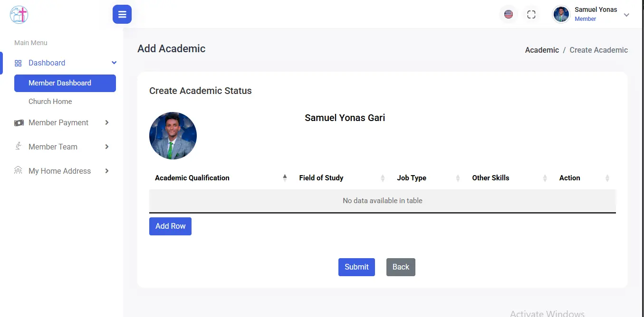Click the church logo icon
Image resolution: width=644 pixels, height=317 pixels.
point(19,14)
